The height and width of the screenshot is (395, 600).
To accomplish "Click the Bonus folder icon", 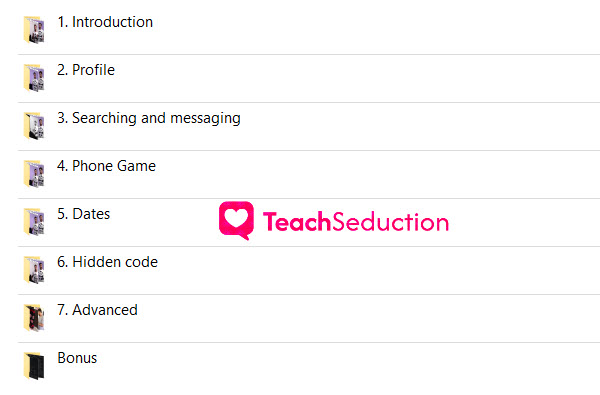I will point(34,366).
